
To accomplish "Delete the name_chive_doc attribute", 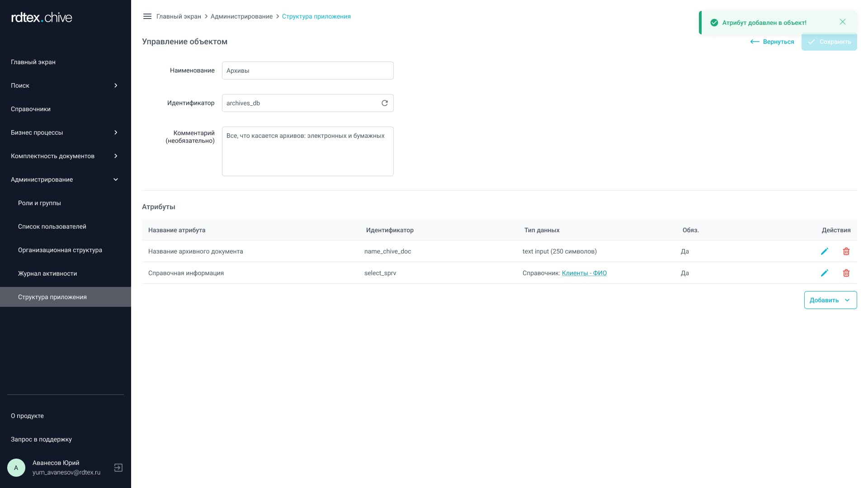I will (x=846, y=251).
